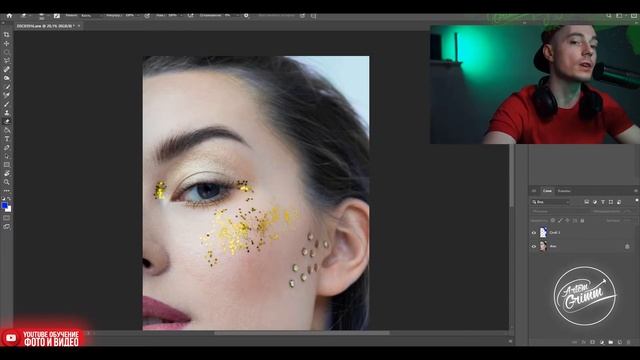640x360 pixels.
Task: Click the horizontal canvas scrollbar
Action: point(302,333)
